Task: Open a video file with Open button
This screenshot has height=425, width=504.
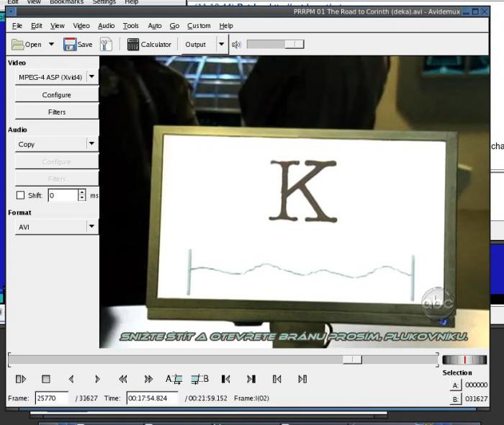Action: pyautogui.click(x=27, y=45)
